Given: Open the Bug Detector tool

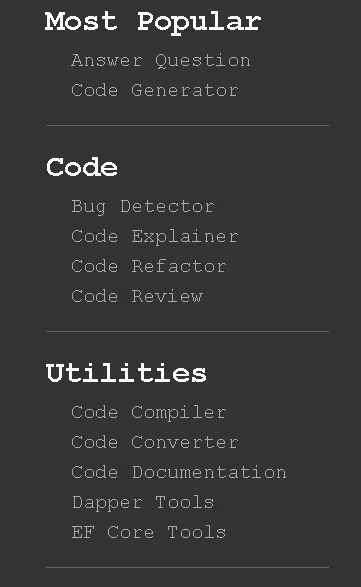Looking at the screenshot, I should click(143, 207).
